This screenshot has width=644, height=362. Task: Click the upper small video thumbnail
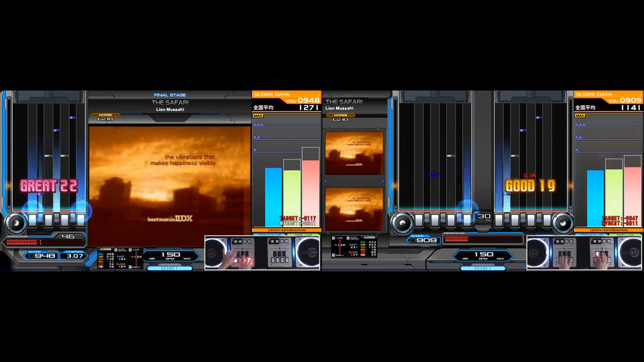point(354,153)
